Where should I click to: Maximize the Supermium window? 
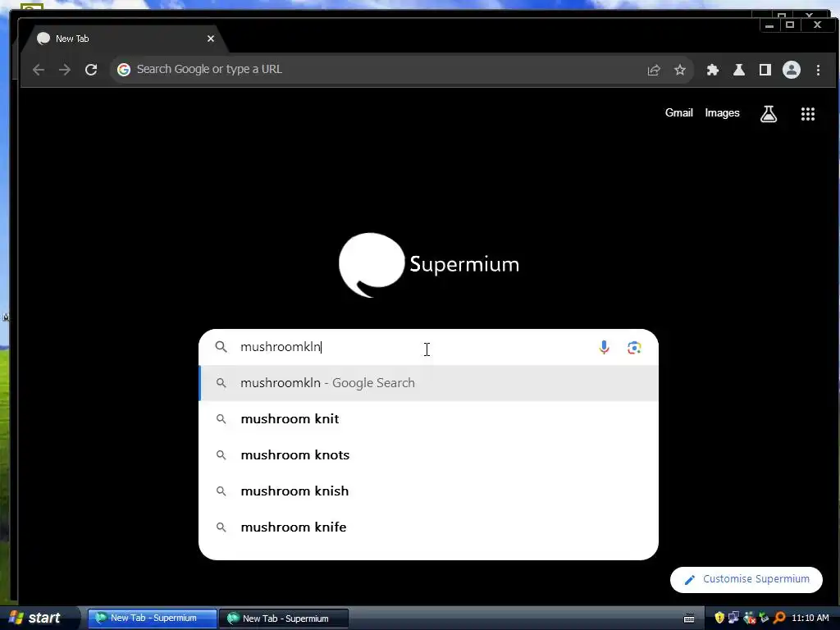[x=790, y=25]
